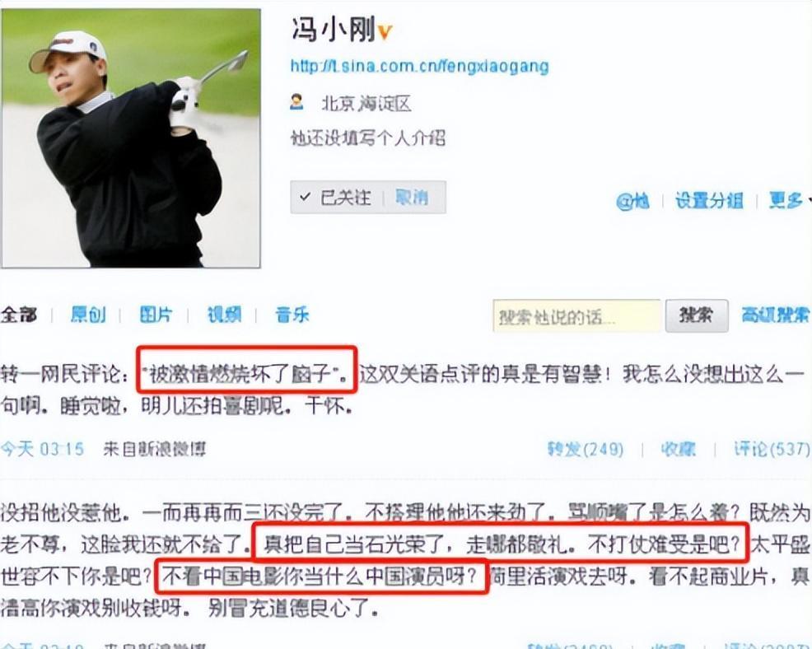Click the checkmark on 已关注 button
Screen dimensions: 812x649
[x=305, y=197]
